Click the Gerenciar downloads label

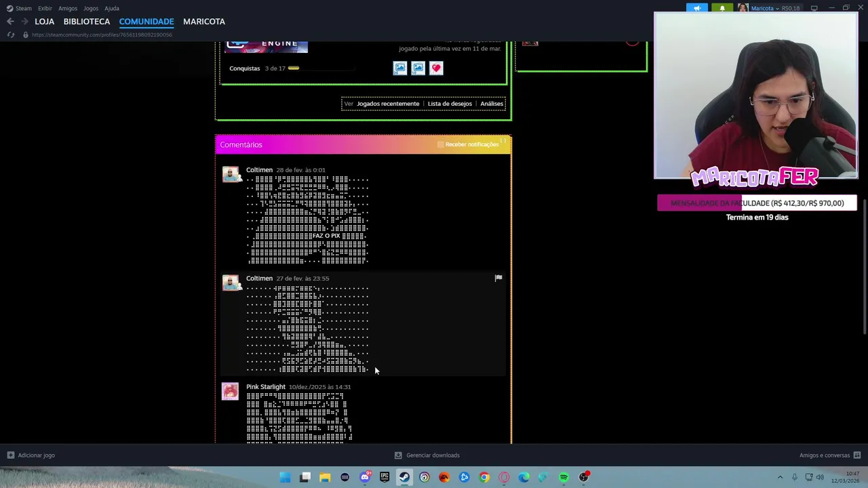433,455
